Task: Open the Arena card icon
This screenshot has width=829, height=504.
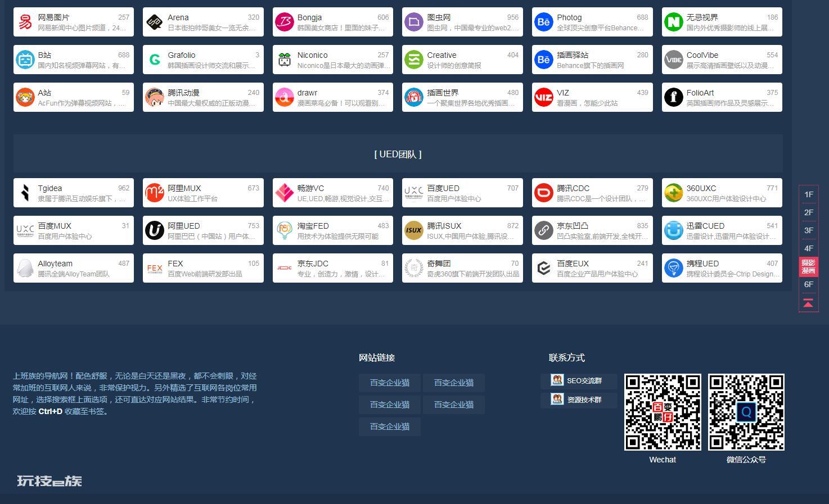Action: [155, 22]
